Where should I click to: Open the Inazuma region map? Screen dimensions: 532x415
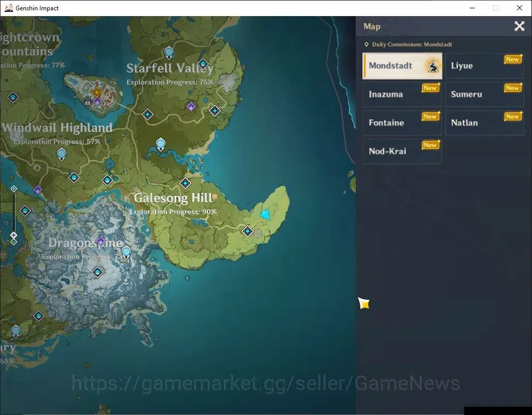(402, 94)
